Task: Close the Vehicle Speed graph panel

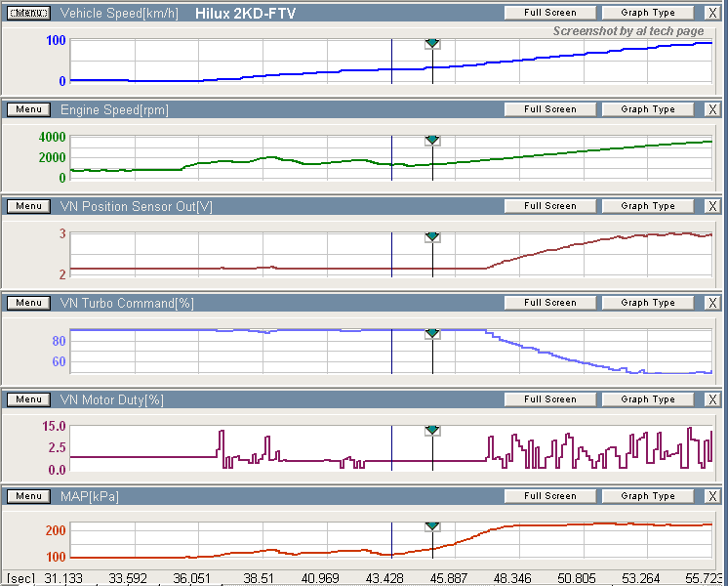Action: [x=712, y=13]
